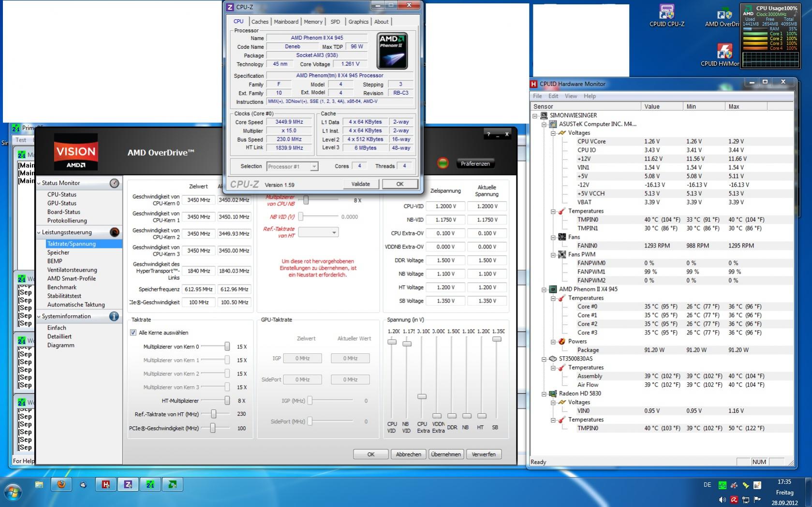Switch to Prime95 on the taskbar
The width and height of the screenshot is (812, 507).
point(150,484)
